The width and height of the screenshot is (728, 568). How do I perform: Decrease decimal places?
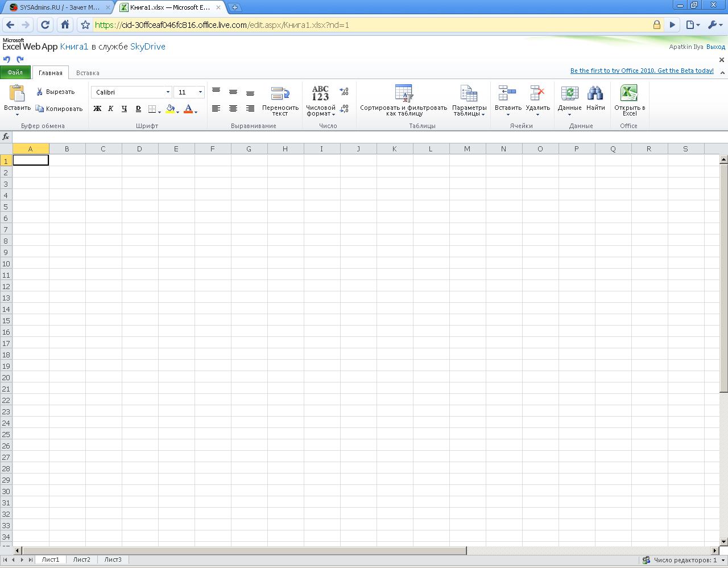coord(344,108)
